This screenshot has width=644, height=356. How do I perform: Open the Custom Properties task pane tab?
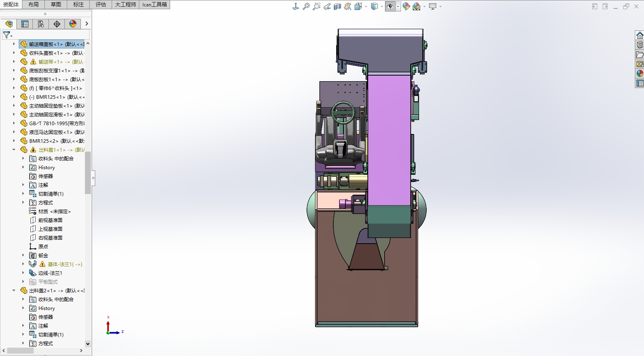click(640, 83)
